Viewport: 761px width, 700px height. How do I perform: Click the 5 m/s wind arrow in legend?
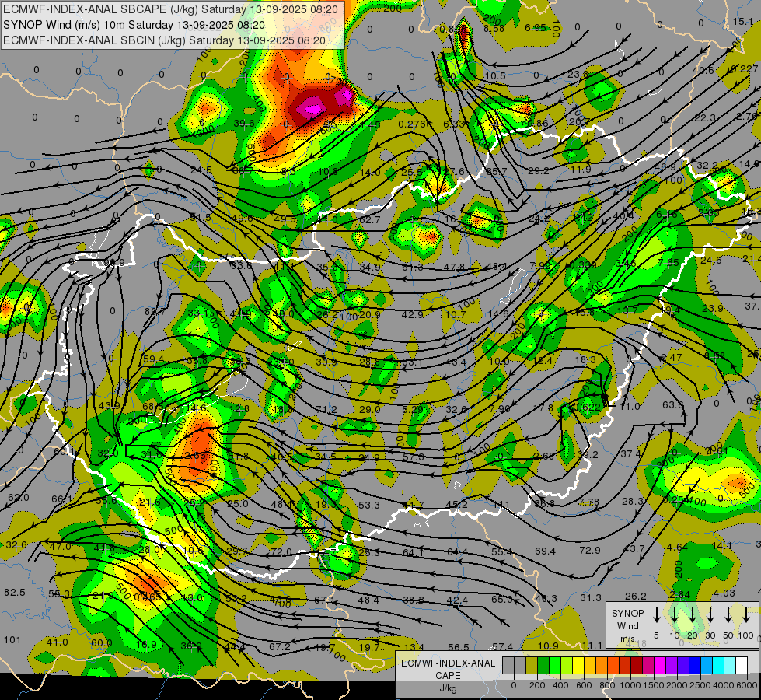point(656,615)
